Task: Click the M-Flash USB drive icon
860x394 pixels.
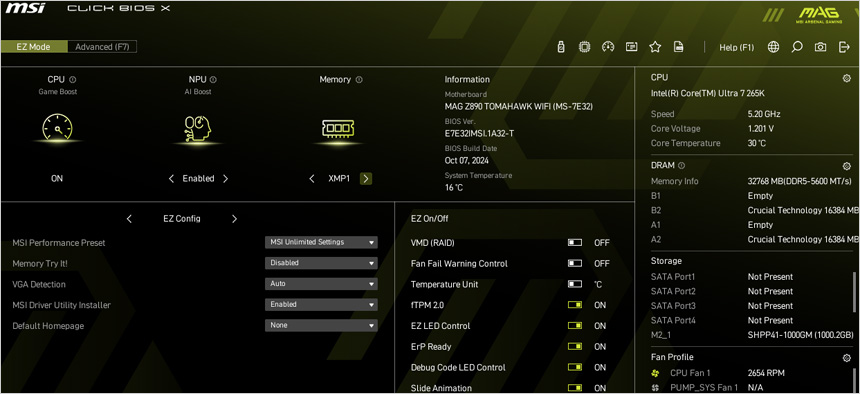Action: (561, 47)
